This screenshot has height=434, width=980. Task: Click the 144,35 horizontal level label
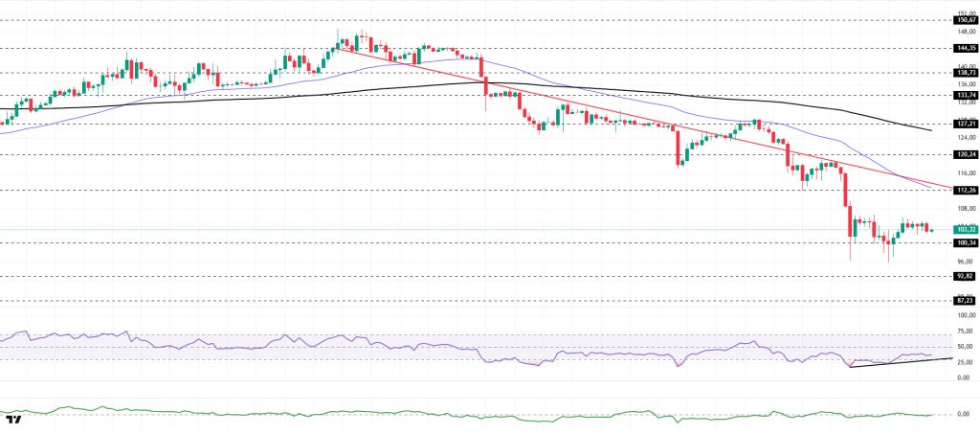[965, 47]
